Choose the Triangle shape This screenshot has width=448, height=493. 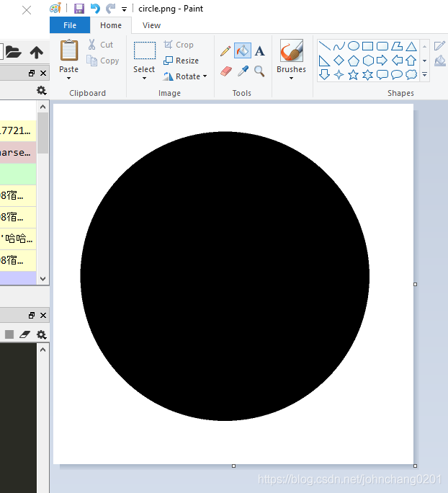[411, 46]
